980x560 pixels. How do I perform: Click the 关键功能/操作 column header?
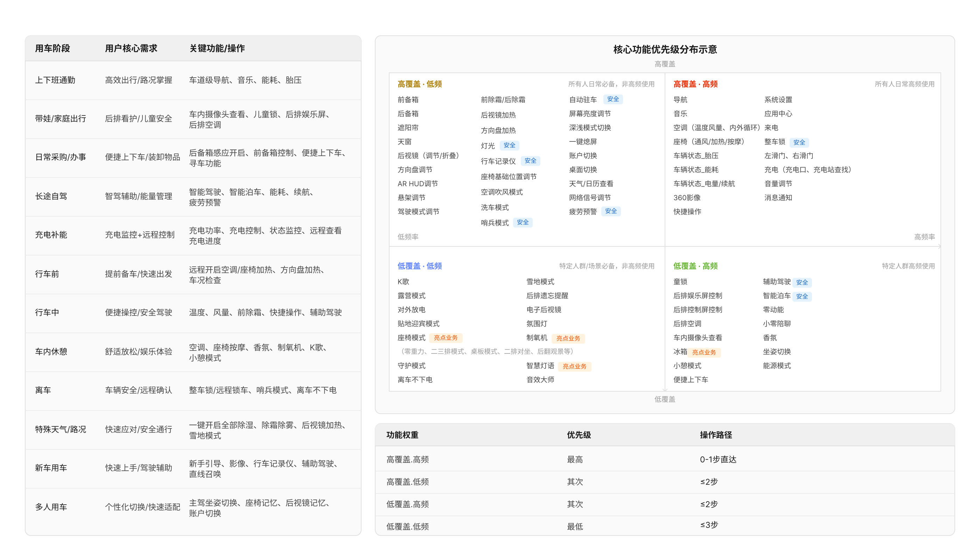pos(217,48)
